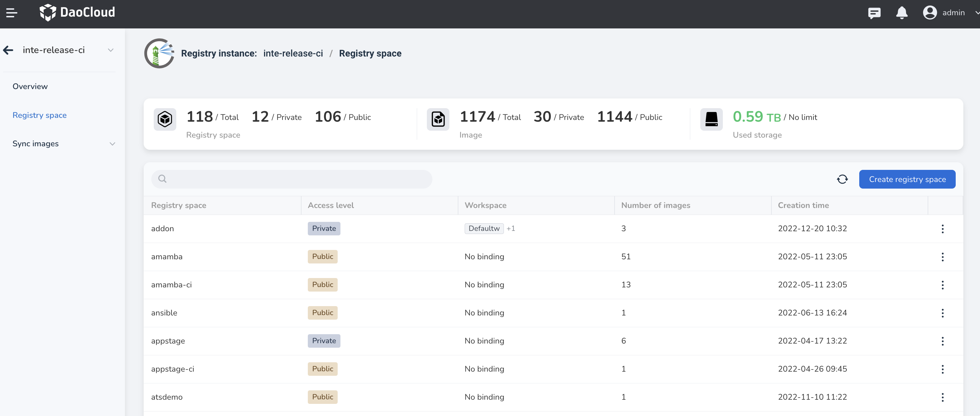The image size is (980, 416).
Task: Click No binding in ansible row
Action: pos(484,313)
